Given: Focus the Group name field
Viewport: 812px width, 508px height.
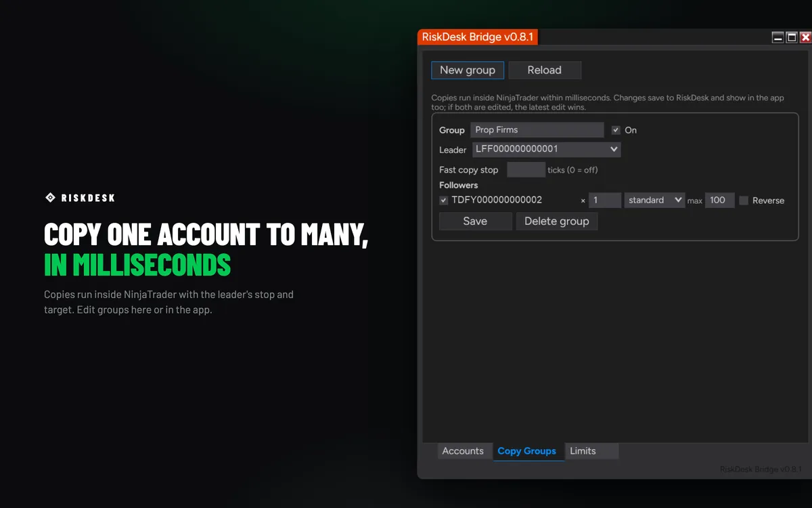Looking at the screenshot, I should 537,130.
